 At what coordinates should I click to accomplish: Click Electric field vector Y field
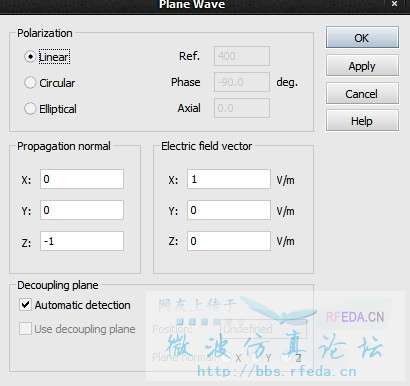[x=229, y=210]
